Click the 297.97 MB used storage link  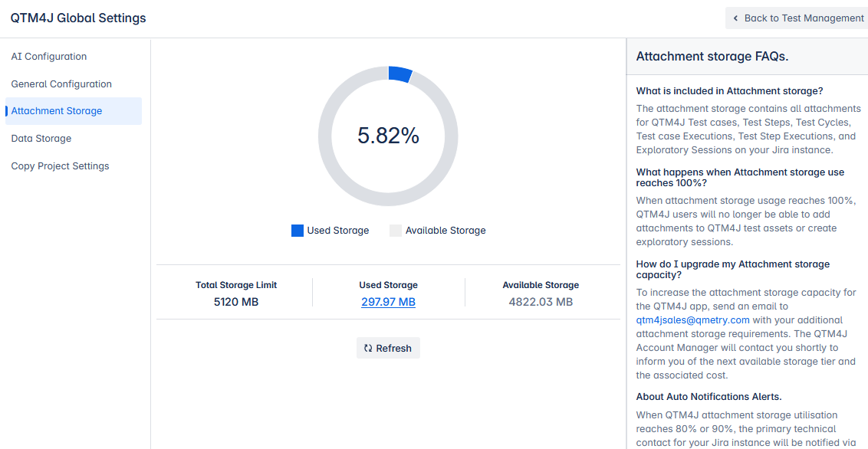(388, 302)
